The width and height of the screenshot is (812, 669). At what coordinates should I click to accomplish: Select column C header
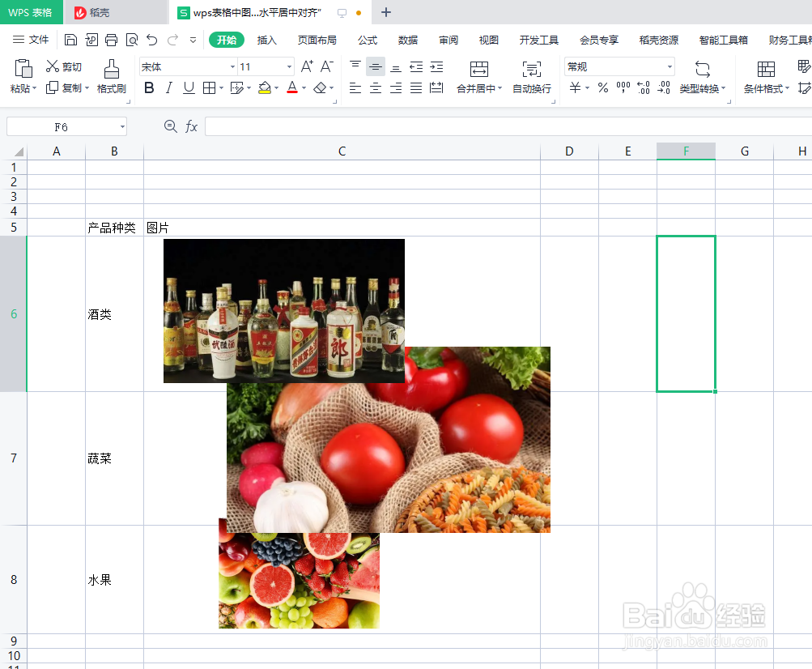pyautogui.click(x=342, y=151)
